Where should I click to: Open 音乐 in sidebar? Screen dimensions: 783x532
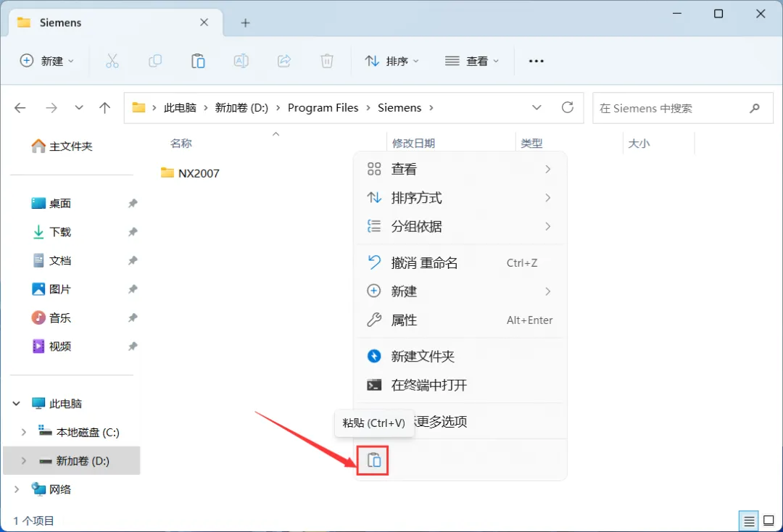[51, 317]
